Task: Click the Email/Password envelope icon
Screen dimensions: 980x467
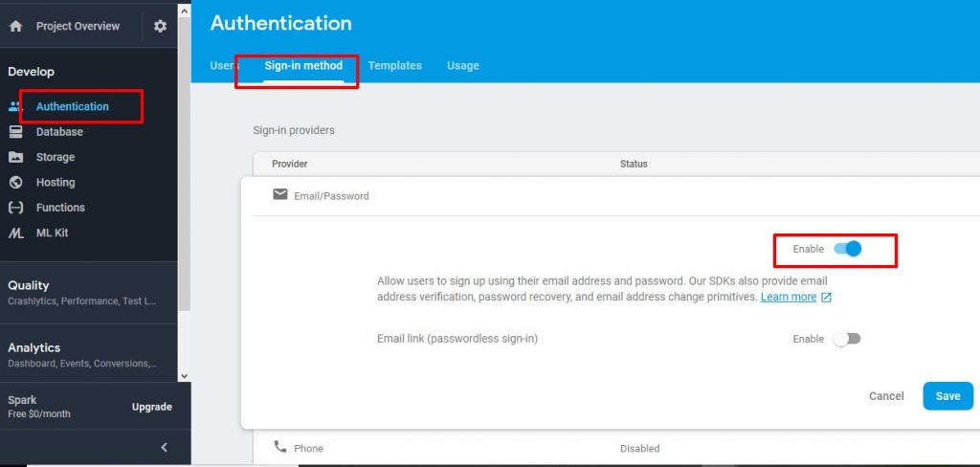Action: pos(280,194)
